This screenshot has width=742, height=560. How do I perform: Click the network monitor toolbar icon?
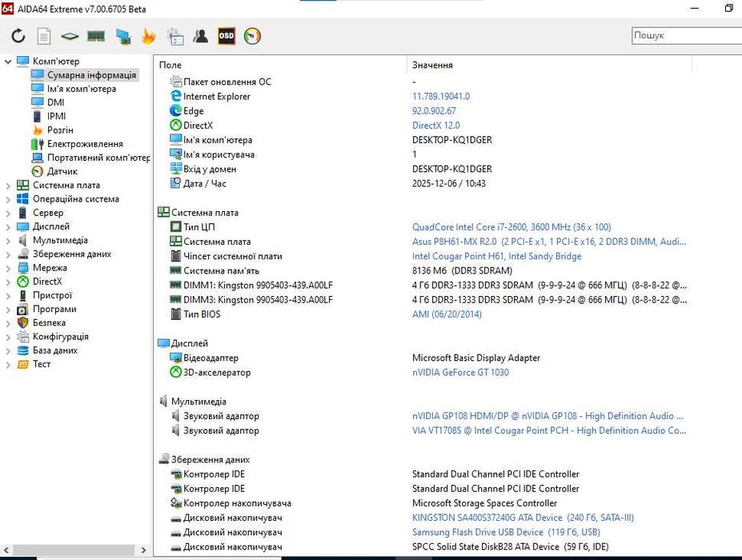click(123, 37)
